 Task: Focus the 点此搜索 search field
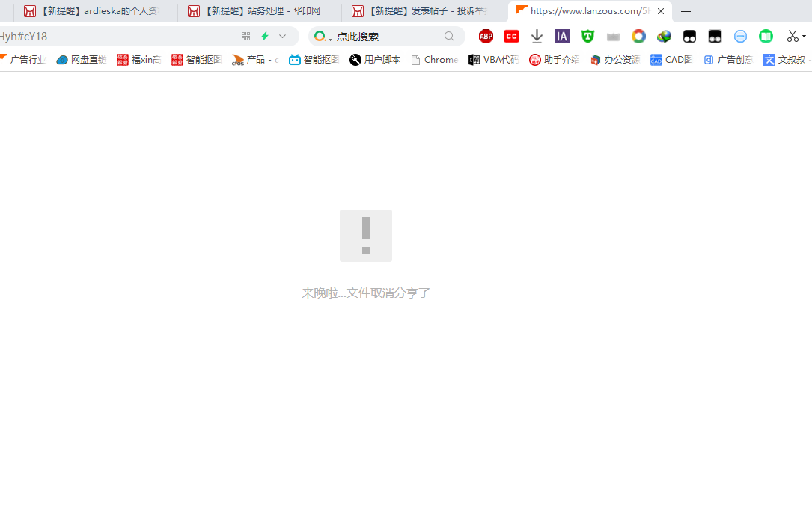pos(388,36)
